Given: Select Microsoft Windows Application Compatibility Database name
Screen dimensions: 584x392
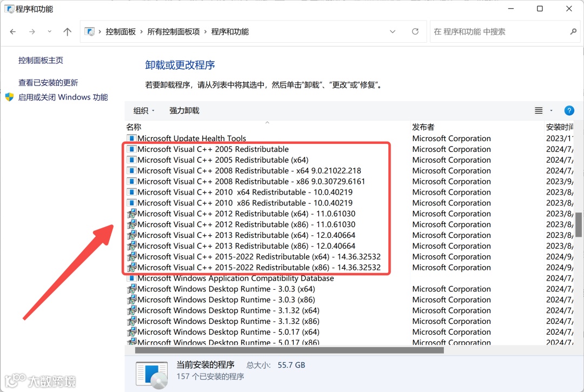Looking at the screenshot, I should pos(235,278).
